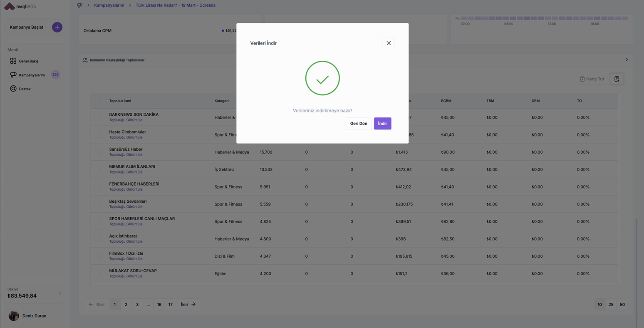Open Kampanyalarım in the breadcrumb
The image size is (644, 328).
tap(109, 5)
